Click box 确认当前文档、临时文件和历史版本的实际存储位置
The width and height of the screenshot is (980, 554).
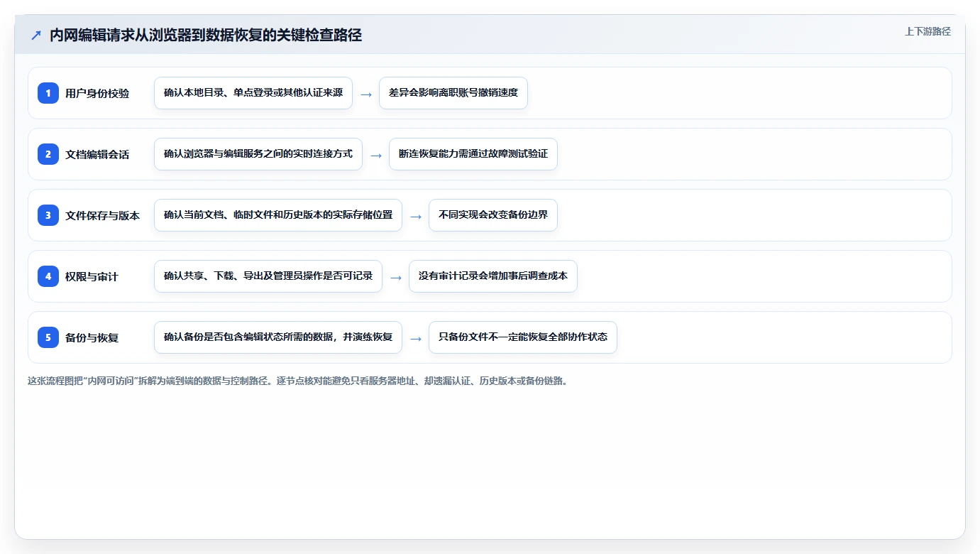(x=278, y=215)
